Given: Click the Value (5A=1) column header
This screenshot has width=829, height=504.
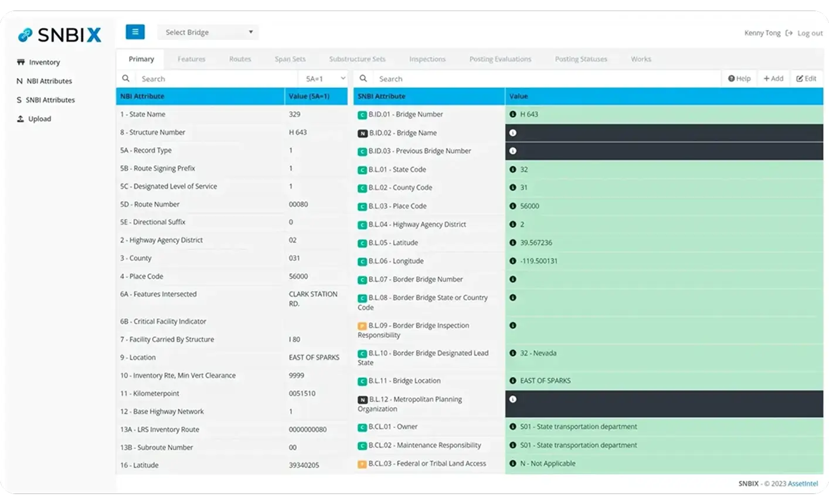Looking at the screenshot, I should coord(316,96).
